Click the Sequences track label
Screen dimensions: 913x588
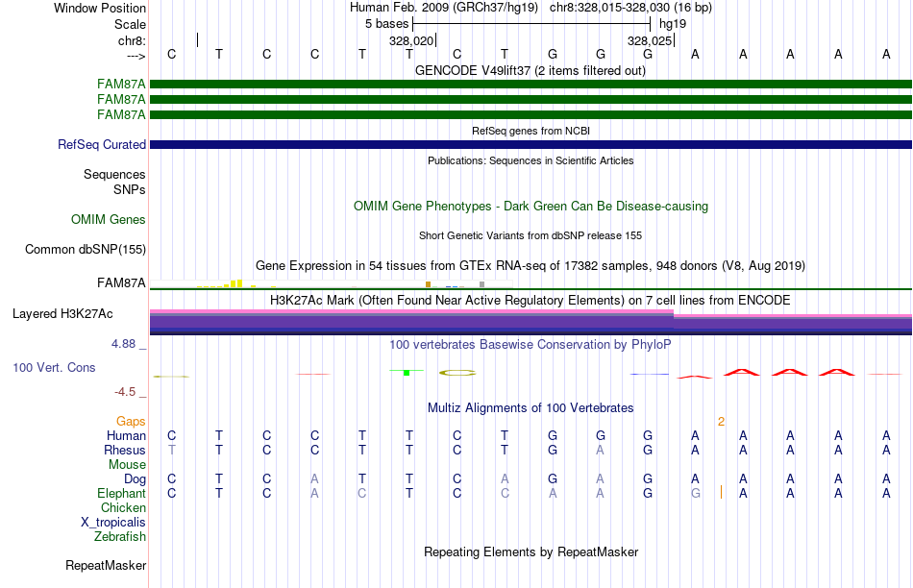(x=114, y=174)
